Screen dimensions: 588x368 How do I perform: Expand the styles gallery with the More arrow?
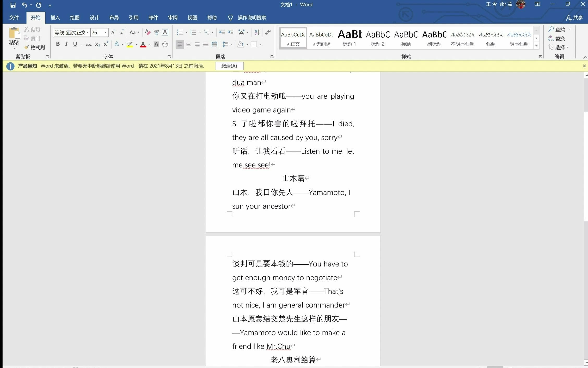click(536, 46)
